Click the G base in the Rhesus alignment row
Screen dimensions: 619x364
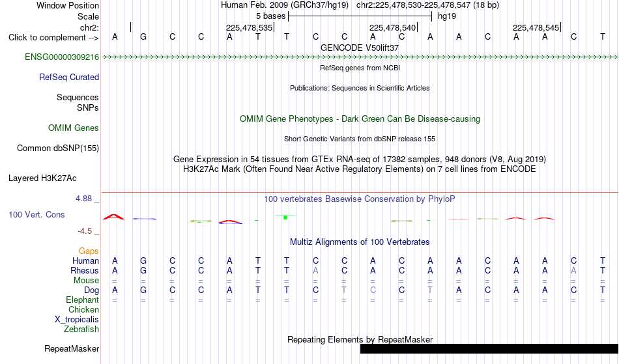tap(143, 270)
